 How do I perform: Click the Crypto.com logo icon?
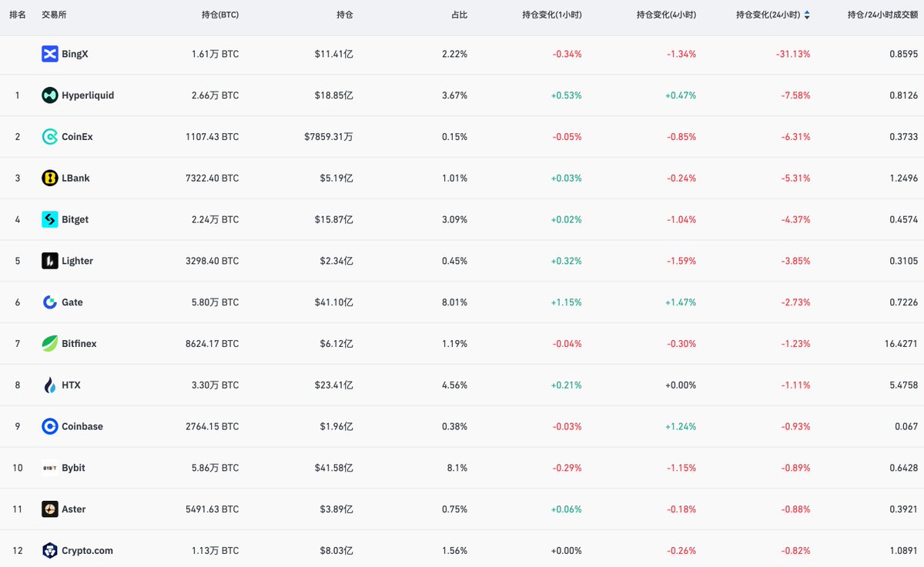50,551
